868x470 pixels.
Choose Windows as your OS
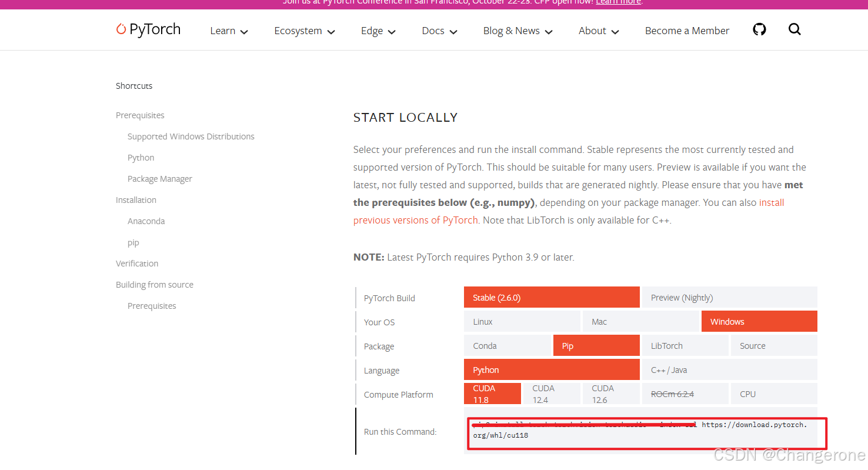759,321
